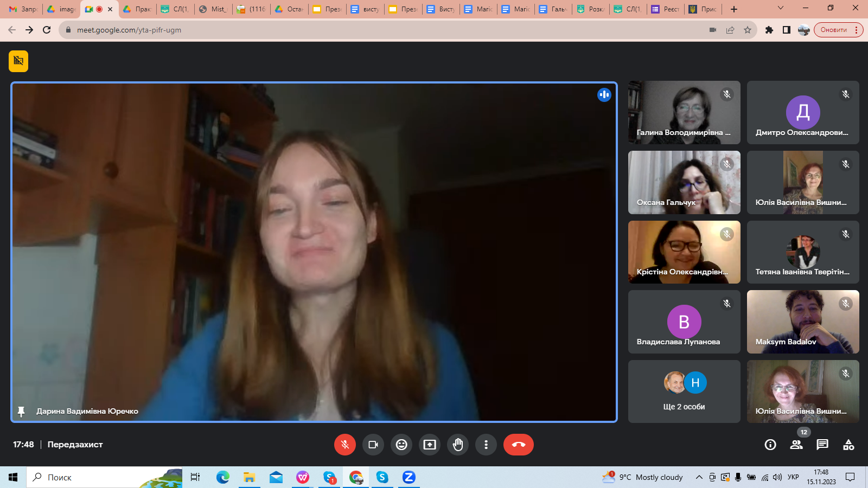Show the participants list
Image resolution: width=868 pixels, height=488 pixels.
(x=796, y=445)
